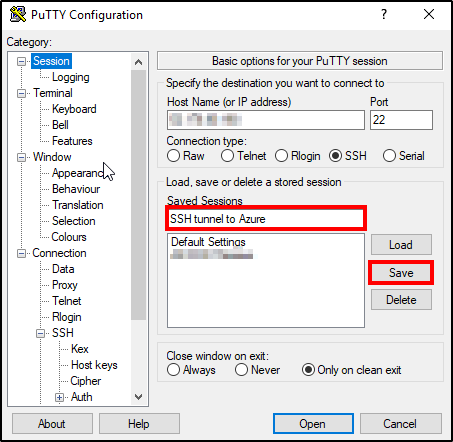This screenshot has height=442, width=453.
Task: Select Never for close window on exit
Action: (241, 370)
